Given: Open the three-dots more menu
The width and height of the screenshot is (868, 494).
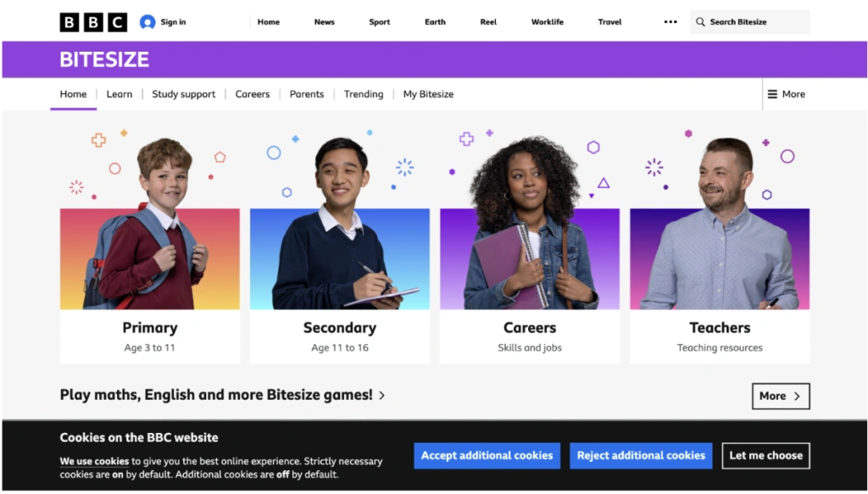Looking at the screenshot, I should (x=670, y=22).
